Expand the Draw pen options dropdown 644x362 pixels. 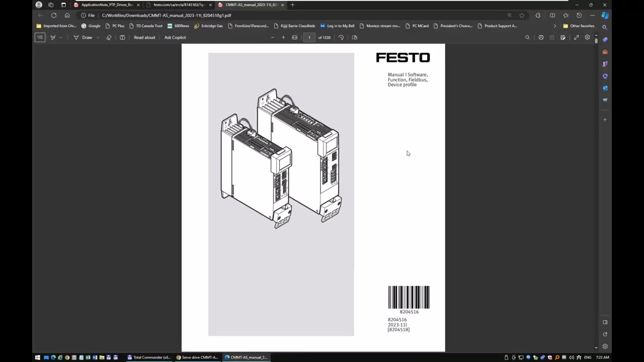(98, 37)
